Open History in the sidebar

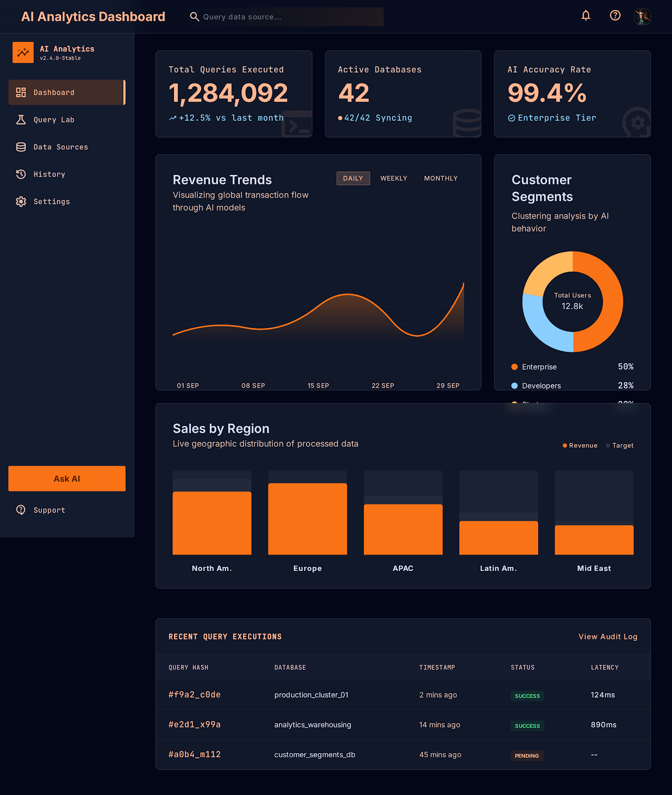tap(67, 174)
